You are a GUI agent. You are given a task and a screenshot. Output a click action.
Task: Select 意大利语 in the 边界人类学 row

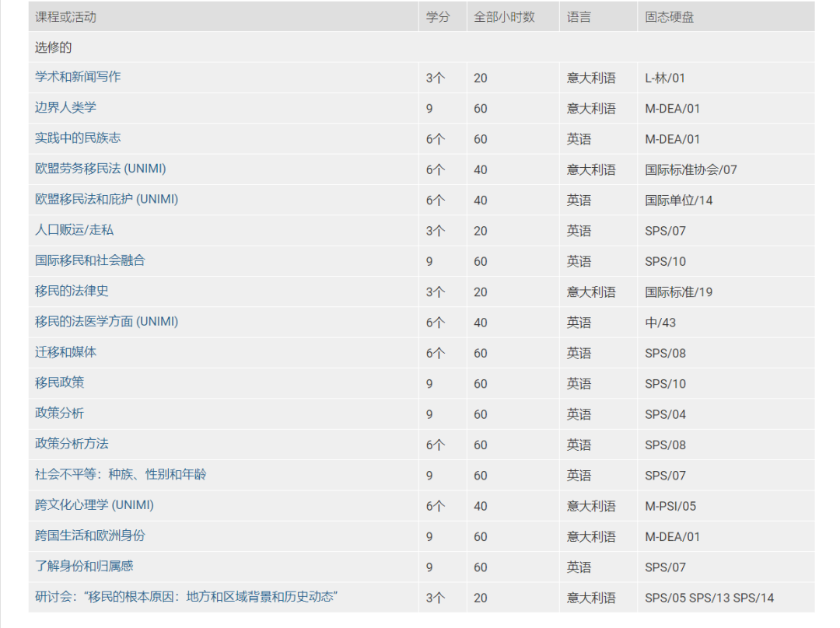tap(591, 109)
